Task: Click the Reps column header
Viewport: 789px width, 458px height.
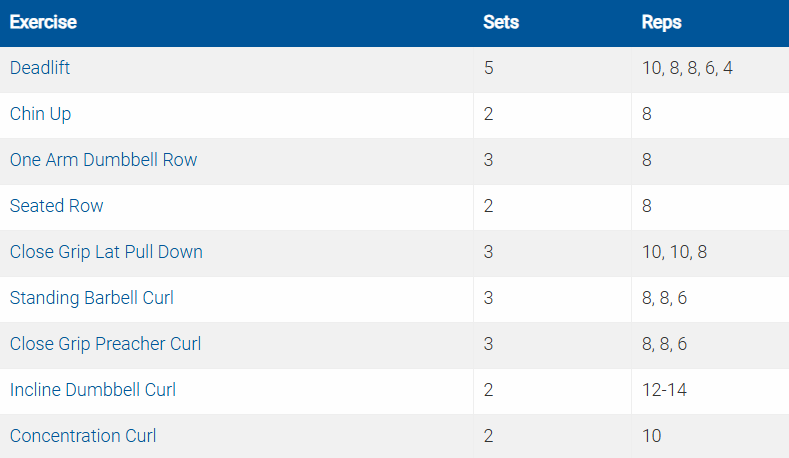Action: tap(662, 23)
